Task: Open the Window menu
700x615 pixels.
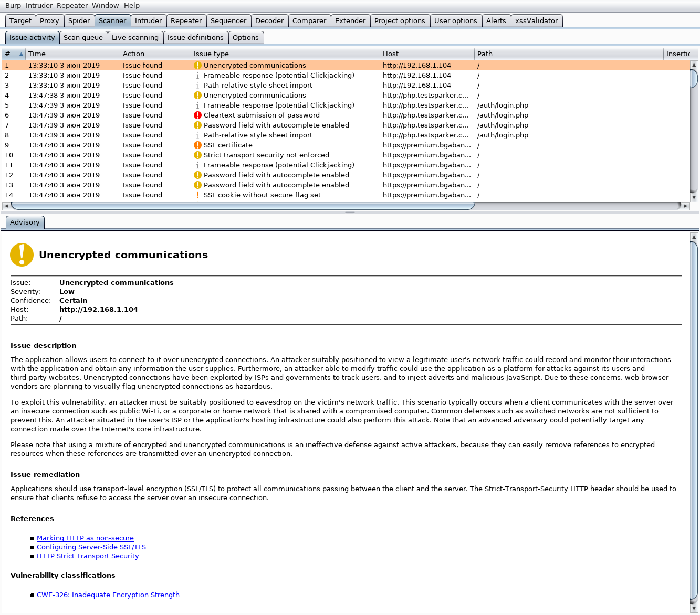Action: [x=106, y=6]
